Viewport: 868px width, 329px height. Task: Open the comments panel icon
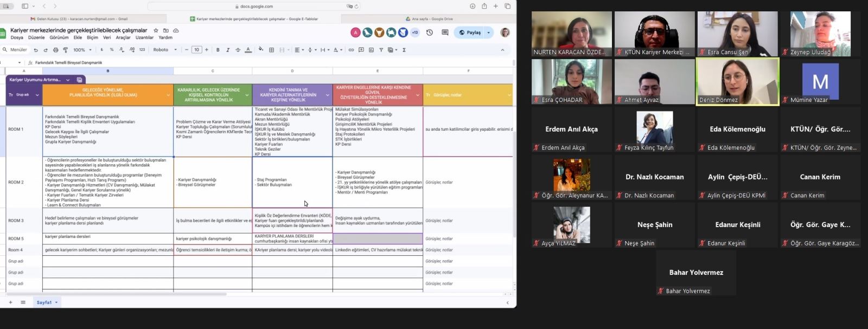pos(445,33)
